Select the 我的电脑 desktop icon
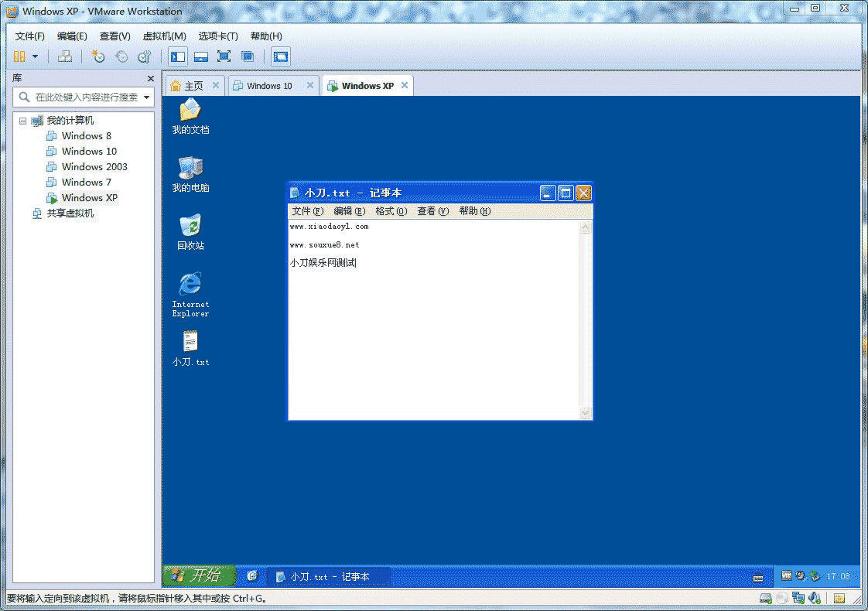The width and height of the screenshot is (868, 611). pyautogui.click(x=190, y=174)
